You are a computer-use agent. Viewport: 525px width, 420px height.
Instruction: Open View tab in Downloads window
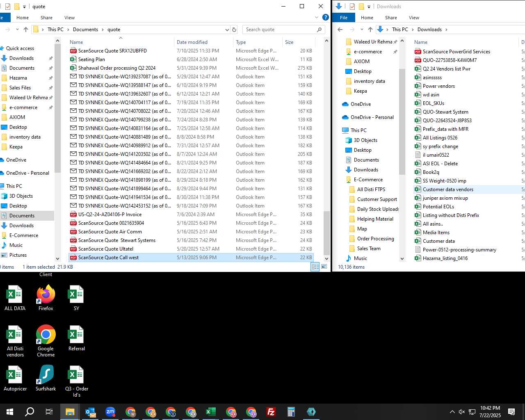tap(414, 18)
